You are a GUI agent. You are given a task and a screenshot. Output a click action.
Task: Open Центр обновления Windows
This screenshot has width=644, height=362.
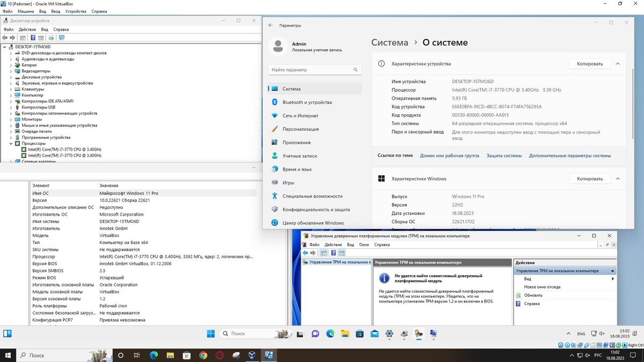tap(315, 223)
